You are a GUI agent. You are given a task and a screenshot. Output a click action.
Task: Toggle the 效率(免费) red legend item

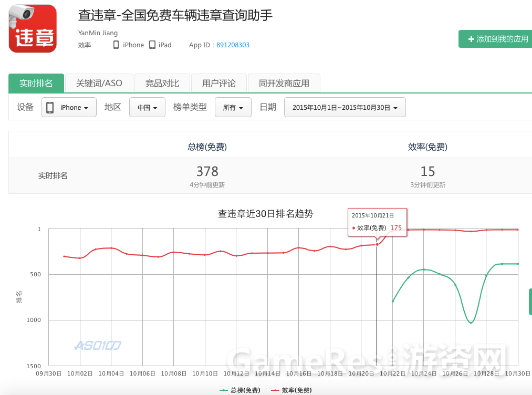pyautogui.click(x=291, y=390)
